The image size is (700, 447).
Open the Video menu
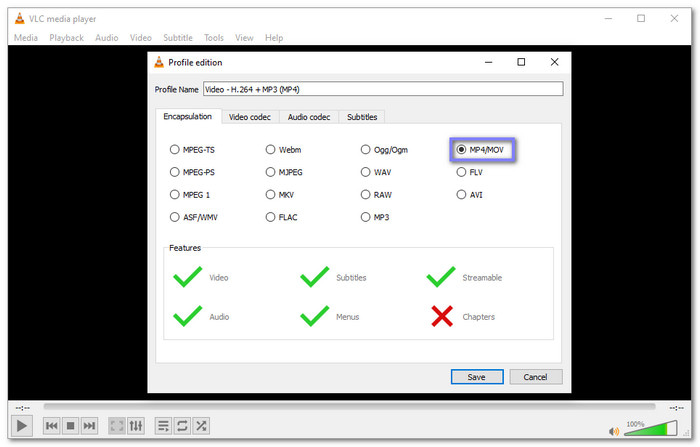141,38
